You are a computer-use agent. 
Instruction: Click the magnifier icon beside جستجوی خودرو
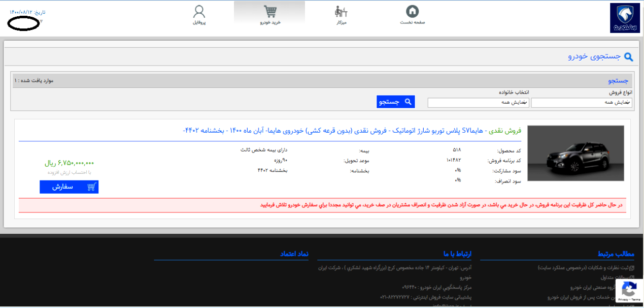628,57
